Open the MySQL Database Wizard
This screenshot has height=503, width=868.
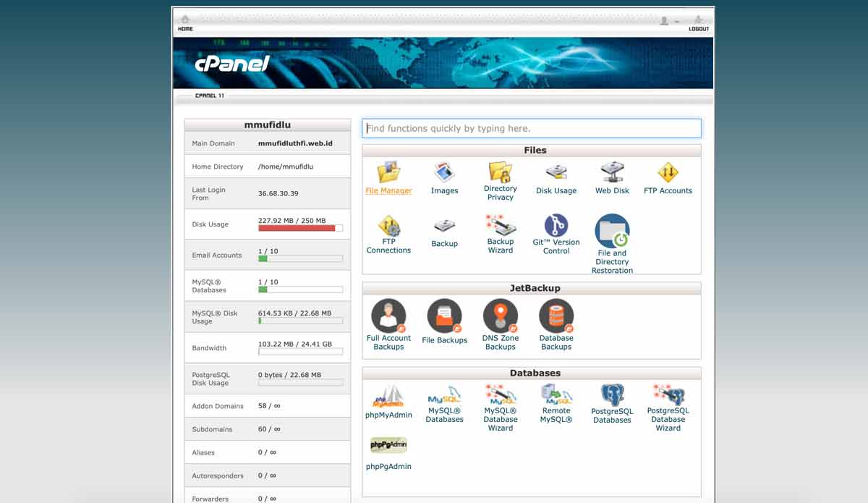(x=500, y=397)
